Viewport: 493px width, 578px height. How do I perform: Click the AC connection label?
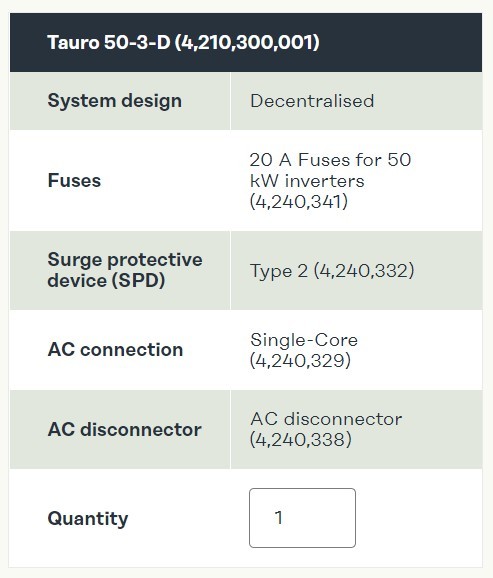(115, 349)
